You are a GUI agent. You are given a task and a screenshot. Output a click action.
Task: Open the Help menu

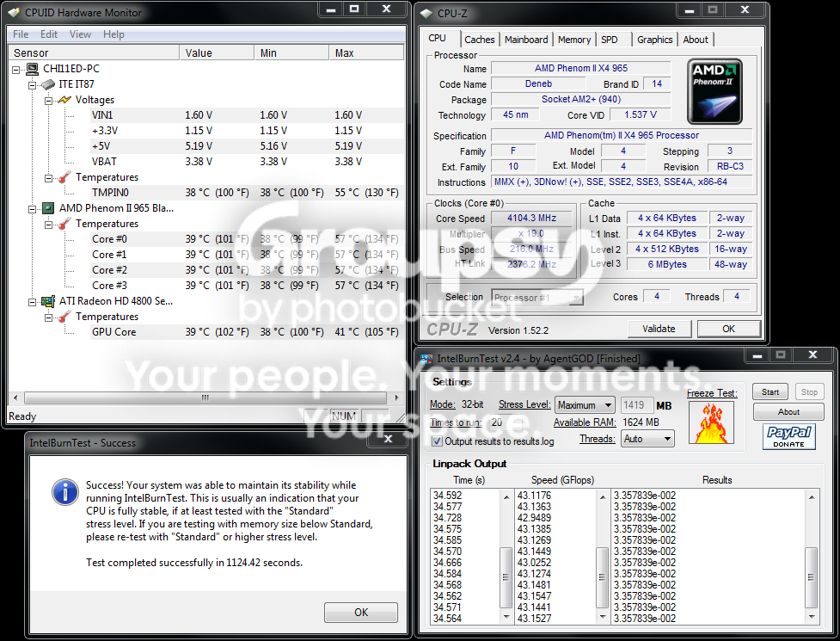(x=113, y=34)
